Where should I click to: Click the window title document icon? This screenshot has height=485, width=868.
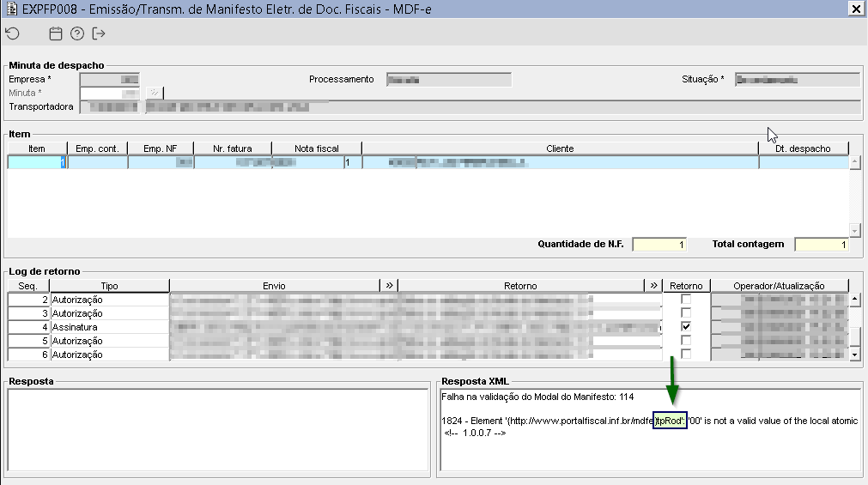[x=11, y=9]
